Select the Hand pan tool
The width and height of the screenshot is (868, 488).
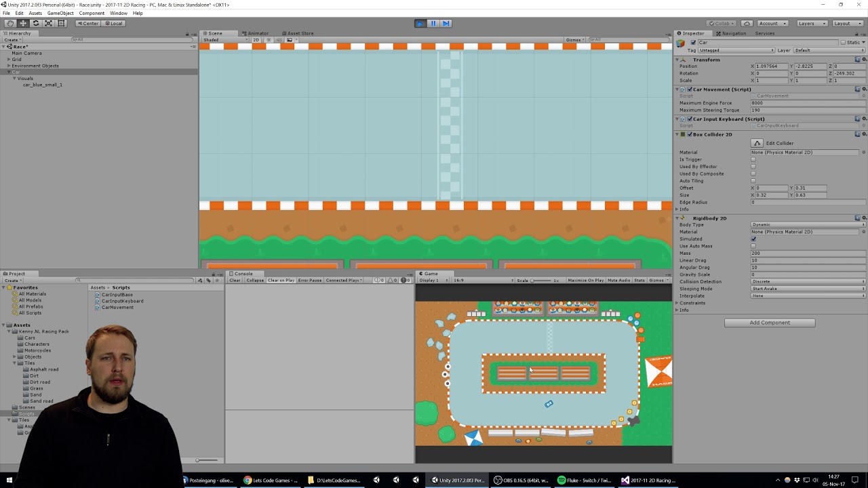pyautogui.click(x=9, y=23)
